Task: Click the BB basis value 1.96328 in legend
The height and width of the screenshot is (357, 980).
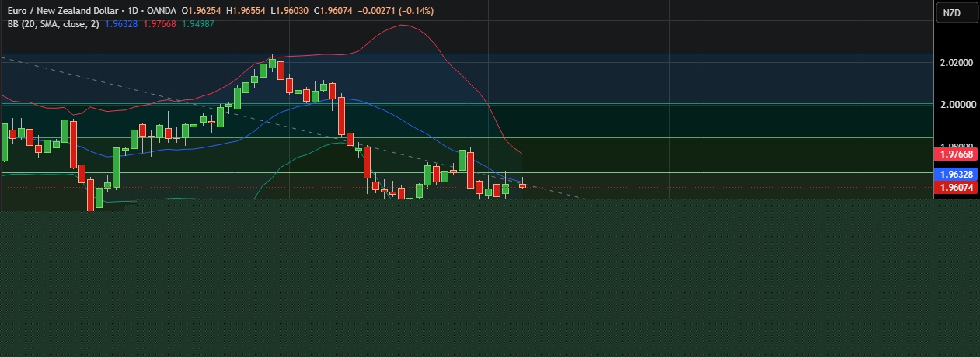Action: [x=120, y=24]
